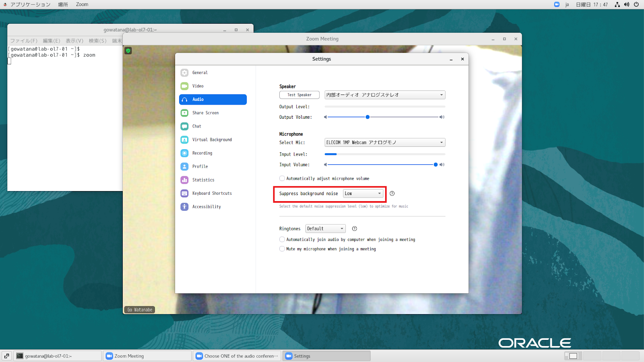Viewport: 644px width, 362px height.
Task: Click the Chat bubble icon
Action: [184, 126]
